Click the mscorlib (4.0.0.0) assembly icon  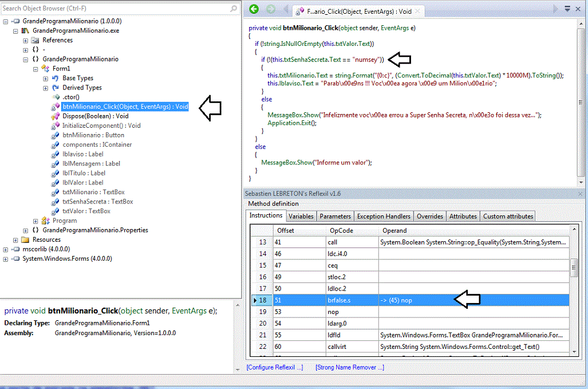pos(15,249)
